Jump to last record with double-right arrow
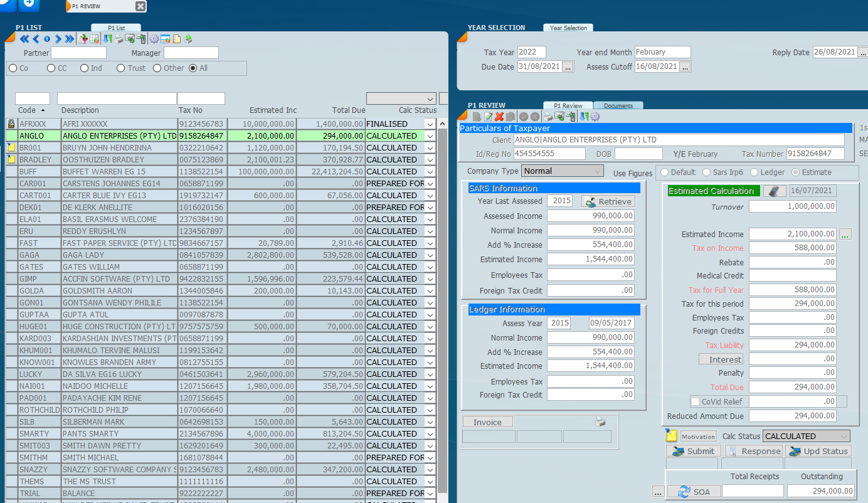868x503 pixels. point(69,40)
